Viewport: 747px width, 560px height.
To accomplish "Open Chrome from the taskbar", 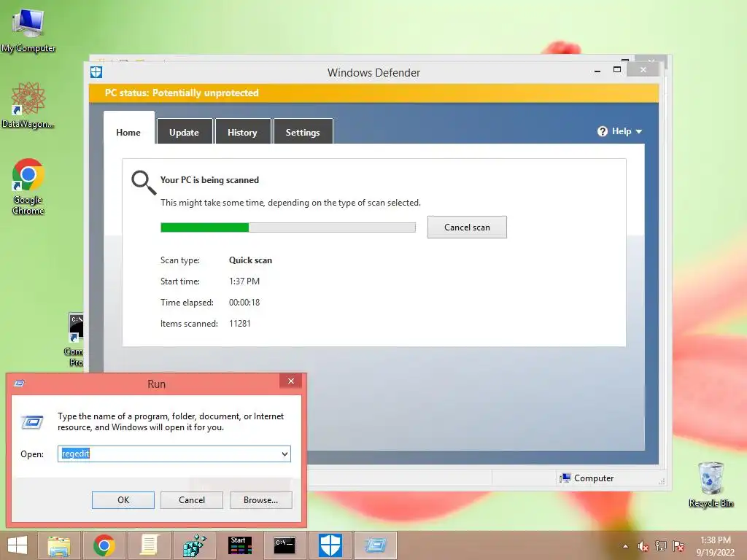I will tap(104, 545).
